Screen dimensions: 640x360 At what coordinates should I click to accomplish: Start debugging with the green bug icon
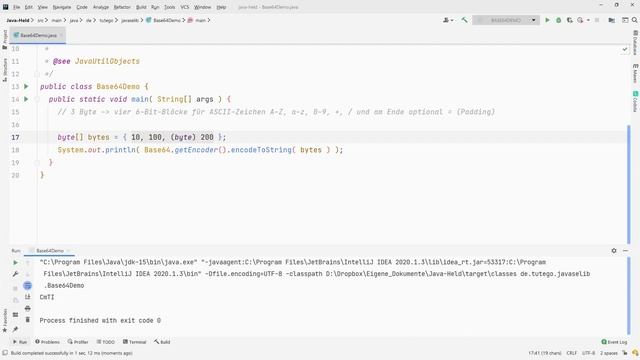pos(558,20)
